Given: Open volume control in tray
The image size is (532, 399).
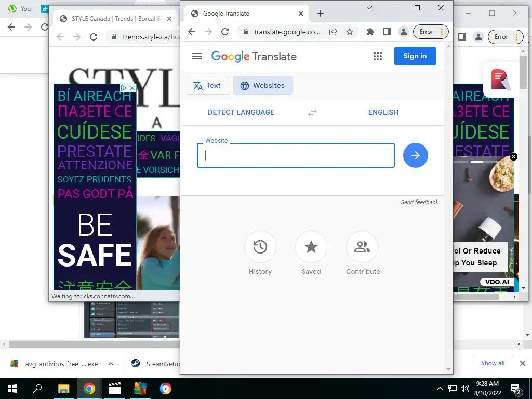Looking at the screenshot, I should click(x=465, y=389).
